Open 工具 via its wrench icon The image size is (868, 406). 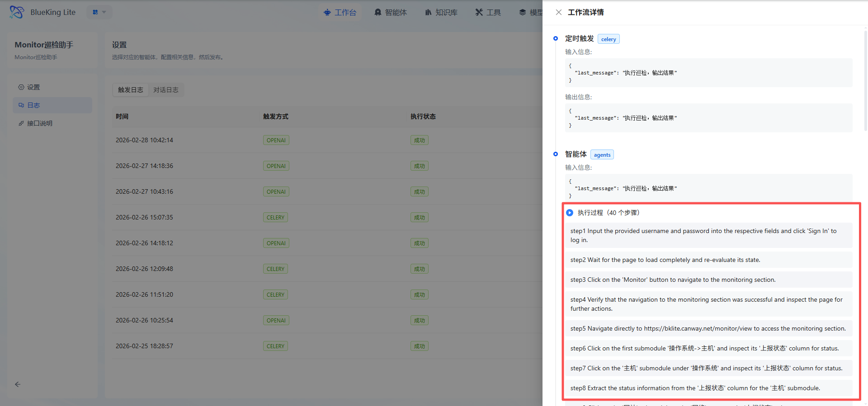[479, 13]
